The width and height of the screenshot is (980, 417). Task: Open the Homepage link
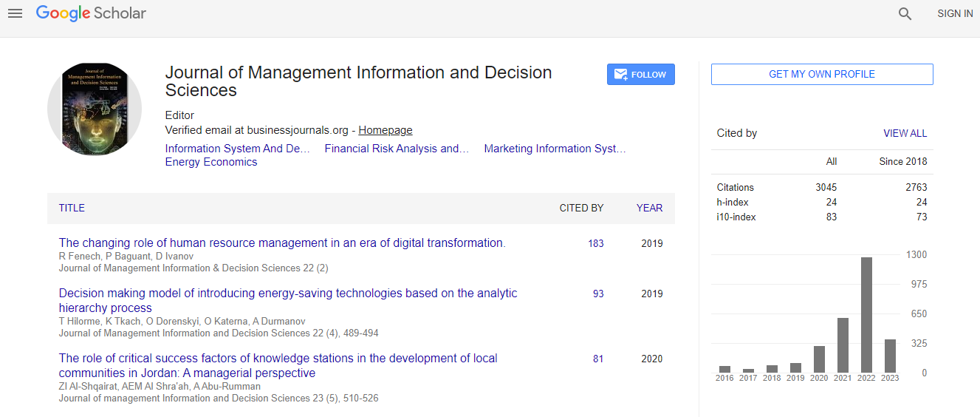(386, 130)
